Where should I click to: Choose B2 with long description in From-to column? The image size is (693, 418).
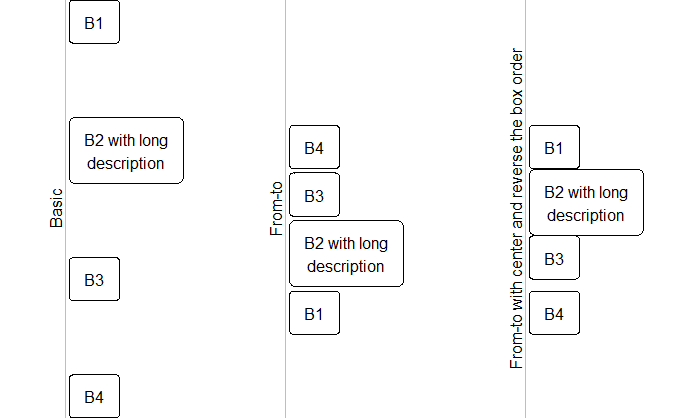(346, 254)
